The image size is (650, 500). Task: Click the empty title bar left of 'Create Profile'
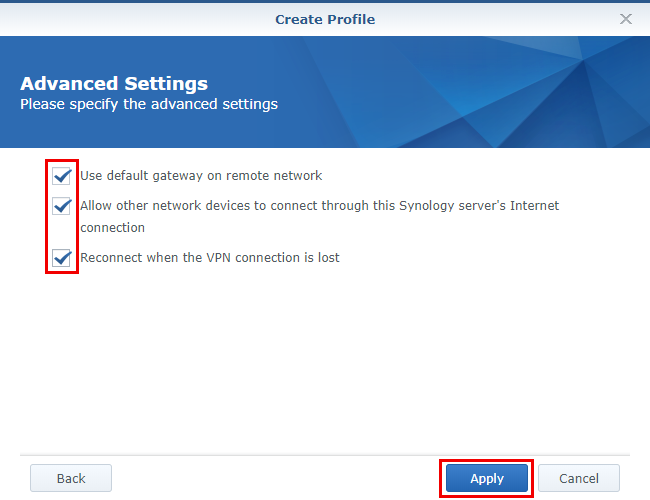(120, 18)
